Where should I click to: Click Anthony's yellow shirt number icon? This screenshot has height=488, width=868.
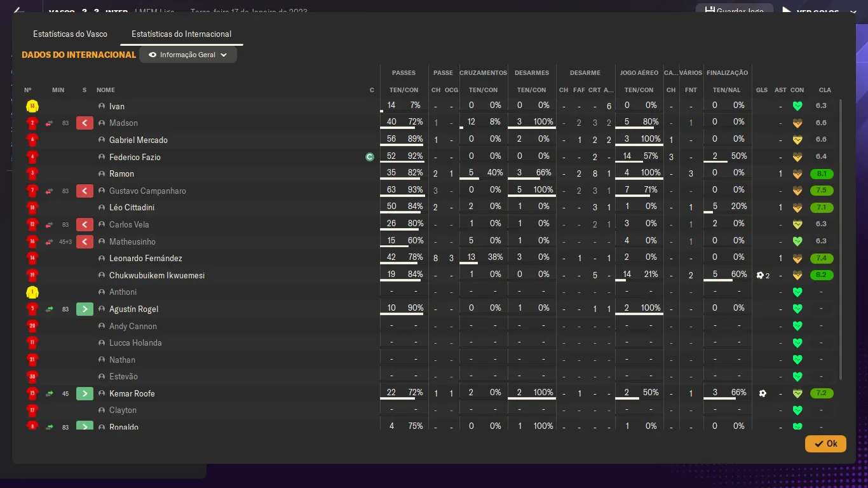(32, 292)
